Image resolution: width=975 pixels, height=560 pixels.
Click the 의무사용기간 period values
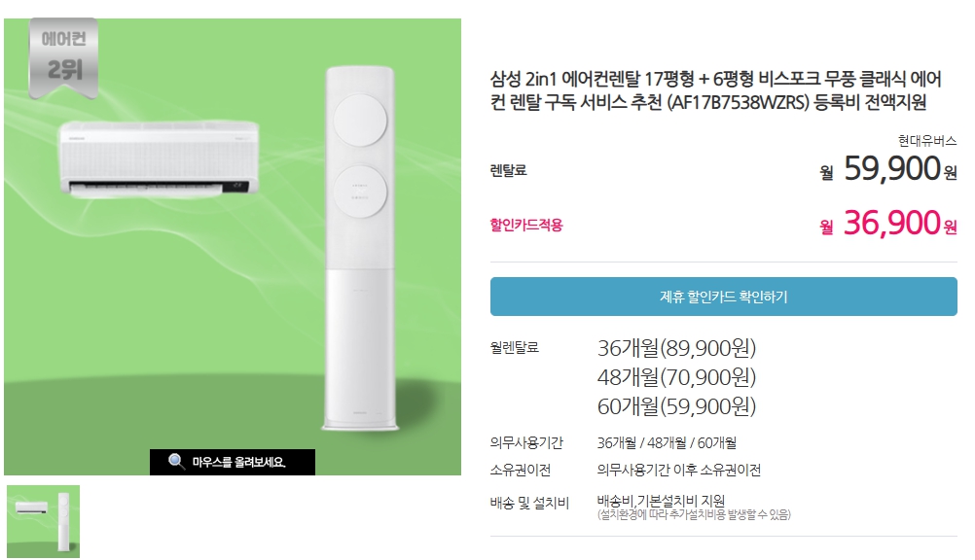pos(667,443)
